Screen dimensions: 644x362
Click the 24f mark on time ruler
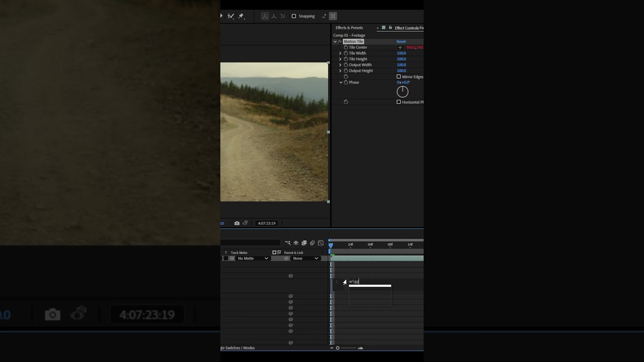(x=350, y=245)
